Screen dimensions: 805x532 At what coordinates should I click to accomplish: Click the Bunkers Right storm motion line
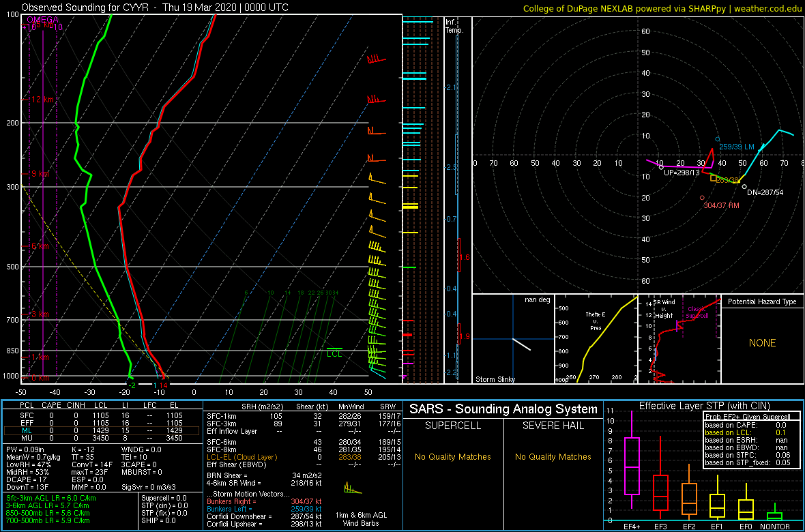pyautogui.click(x=264, y=501)
